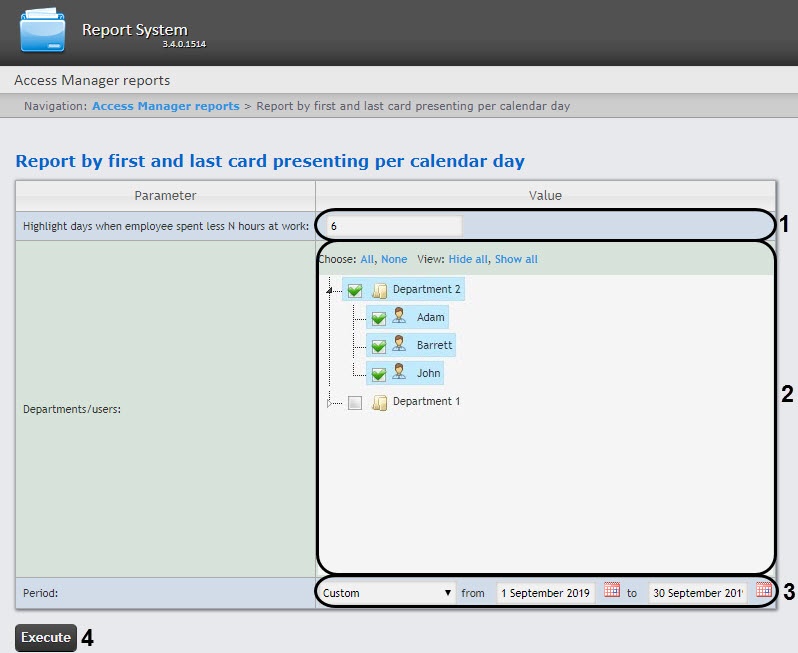Click Adam's user avatar icon
This screenshot has width=798, height=653.
[400, 316]
